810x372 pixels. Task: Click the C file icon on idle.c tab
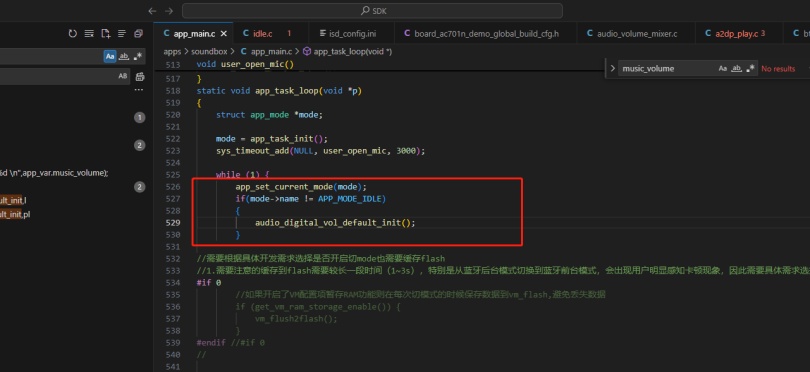(x=246, y=34)
